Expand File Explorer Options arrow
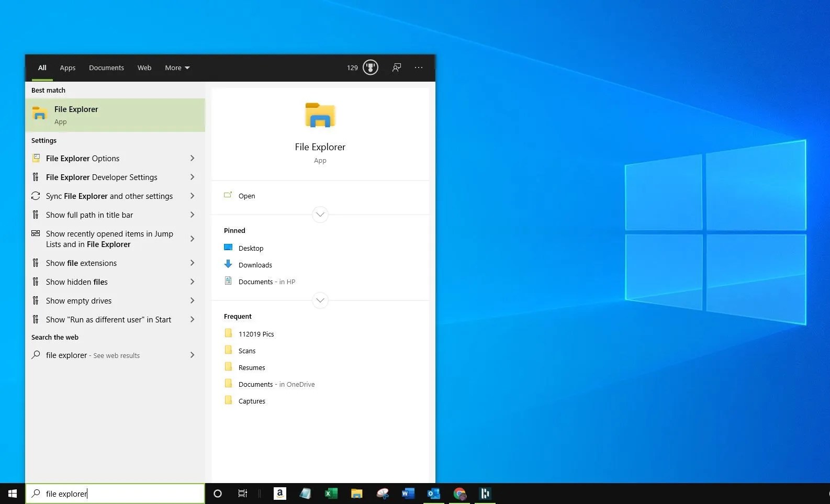 click(x=192, y=158)
